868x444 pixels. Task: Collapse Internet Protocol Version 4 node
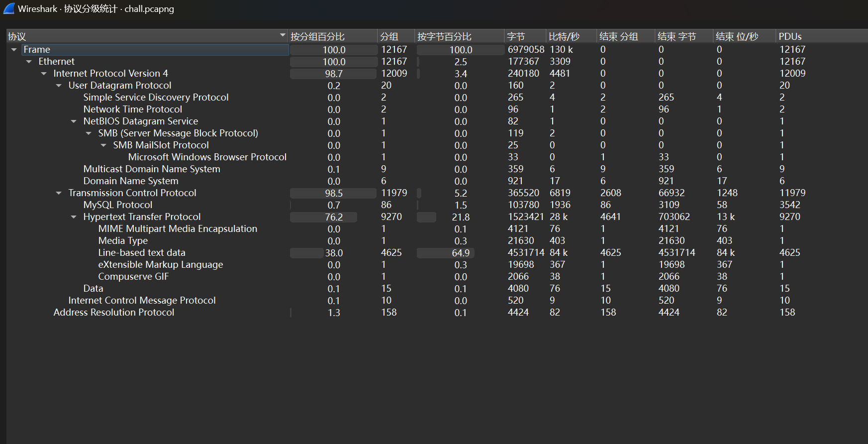point(44,74)
